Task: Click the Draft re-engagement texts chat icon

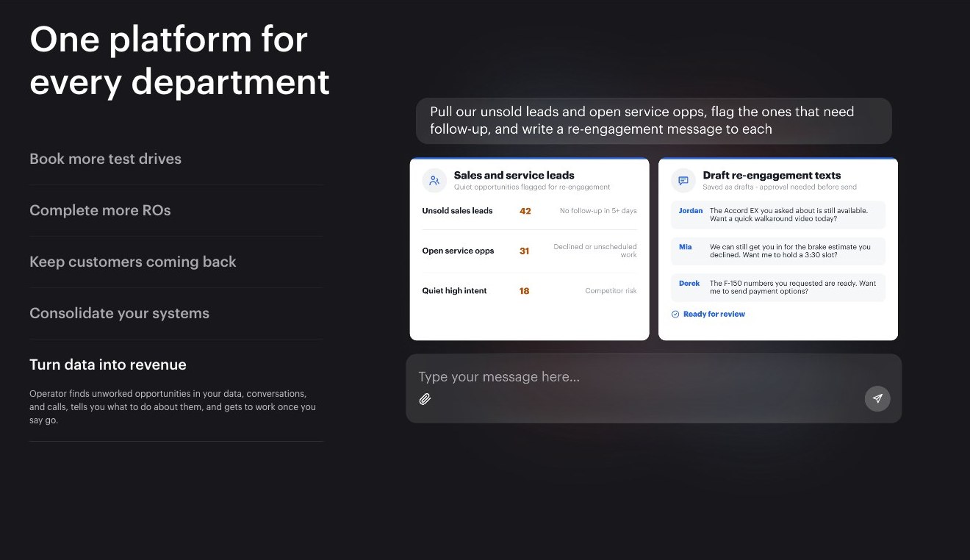Action: coord(683,180)
